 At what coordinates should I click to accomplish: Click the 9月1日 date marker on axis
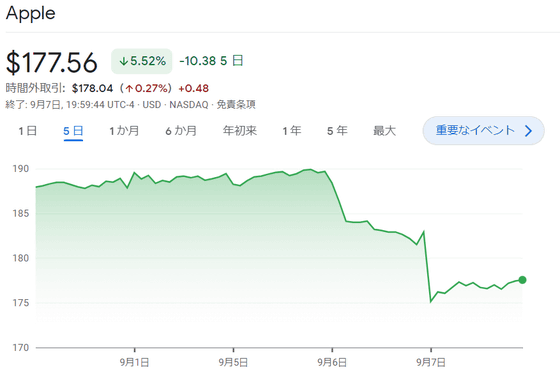(x=134, y=362)
